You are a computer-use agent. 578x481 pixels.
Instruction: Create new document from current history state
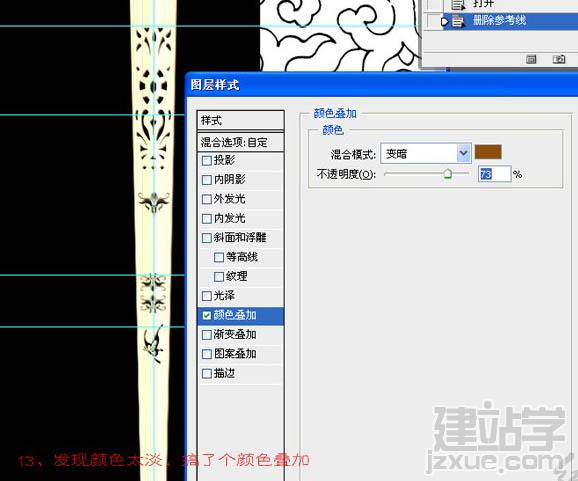point(531,59)
